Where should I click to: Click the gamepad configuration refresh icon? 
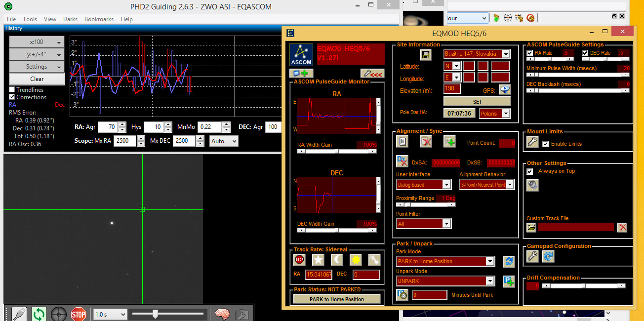click(548, 256)
